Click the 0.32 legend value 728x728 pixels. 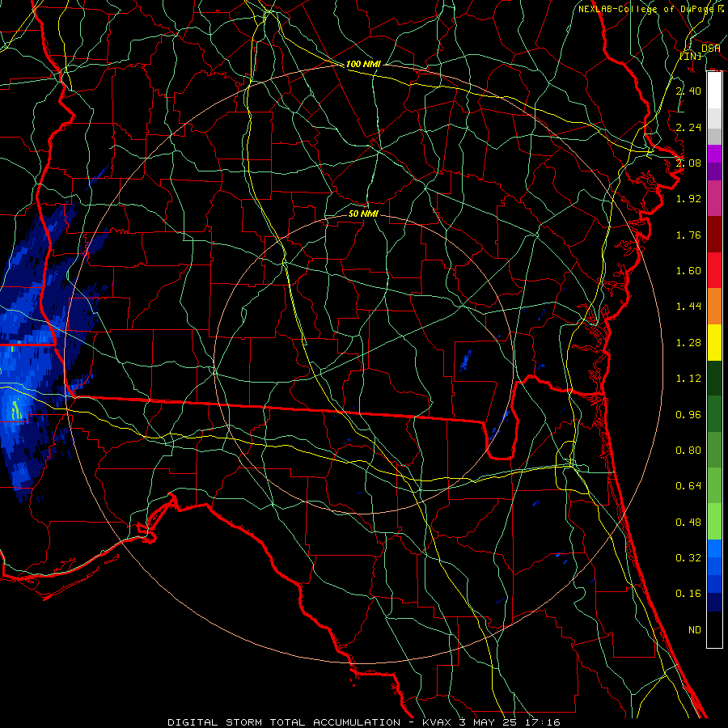coord(688,558)
